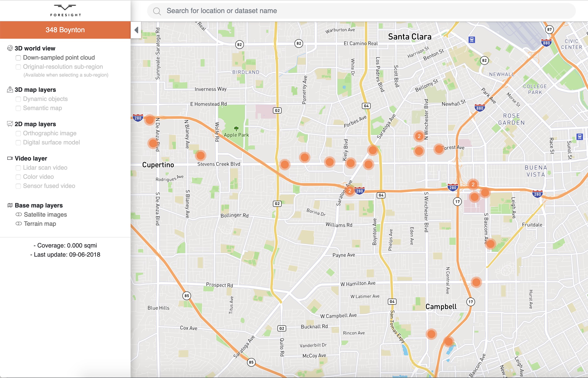This screenshot has width=588, height=378.
Task: Click Santa Clara transit station icon
Action: 472,40
